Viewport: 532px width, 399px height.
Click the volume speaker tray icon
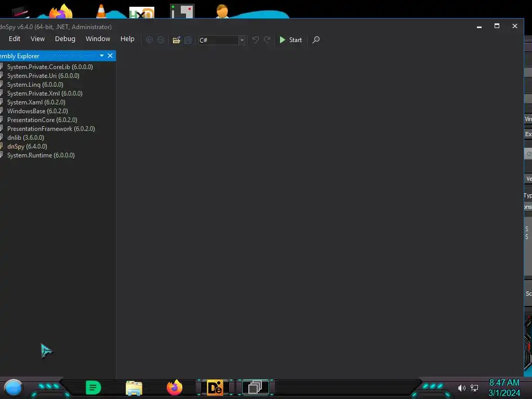pyautogui.click(x=461, y=388)
